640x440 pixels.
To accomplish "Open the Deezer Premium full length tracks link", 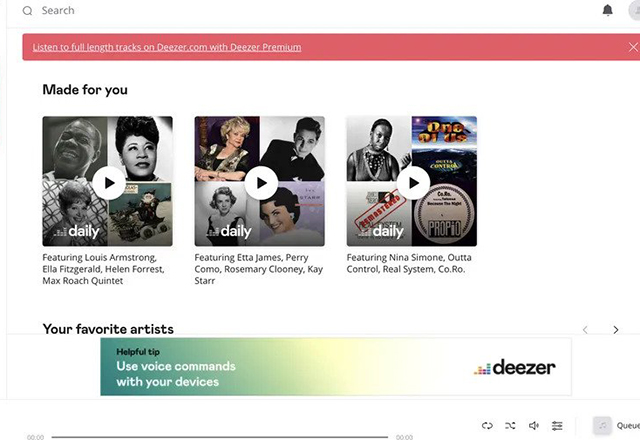I will click(x=167, y=47).
